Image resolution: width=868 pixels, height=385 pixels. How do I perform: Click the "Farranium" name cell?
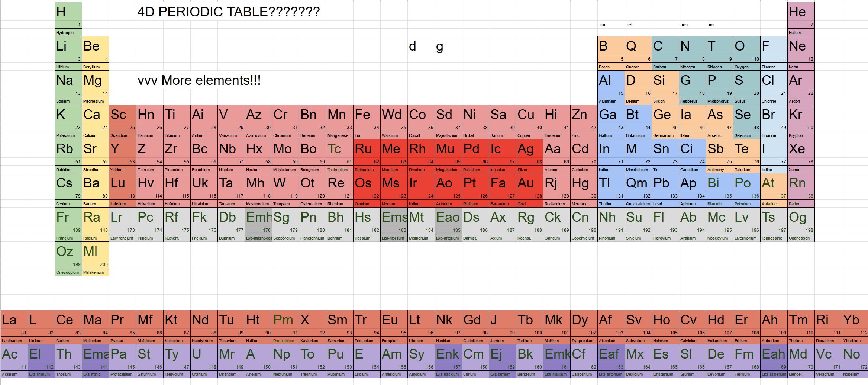pos(503,204)
